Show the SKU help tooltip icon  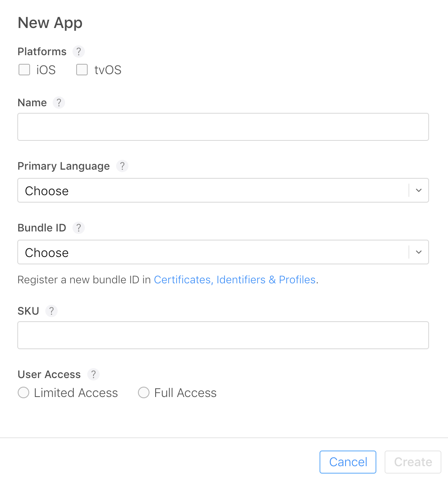(51, 311)
